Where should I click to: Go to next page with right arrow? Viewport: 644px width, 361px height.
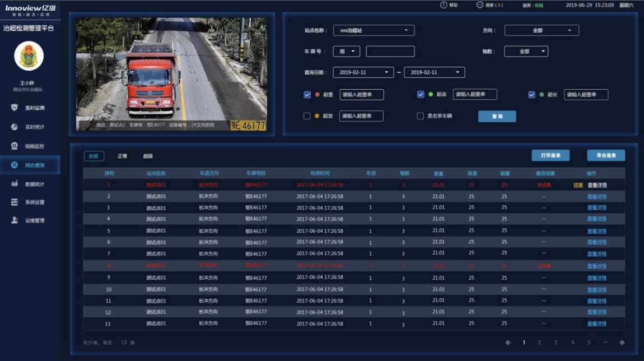point(622,343)
